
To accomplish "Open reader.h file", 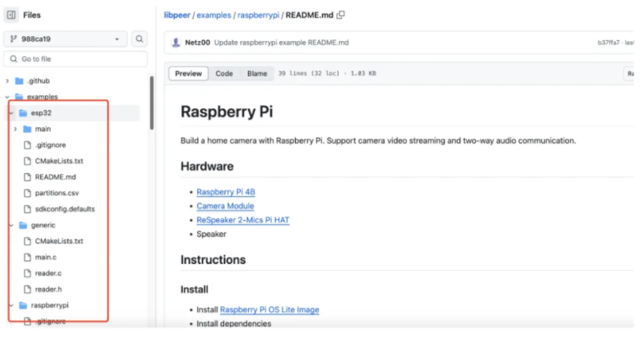I will [48, 289].
